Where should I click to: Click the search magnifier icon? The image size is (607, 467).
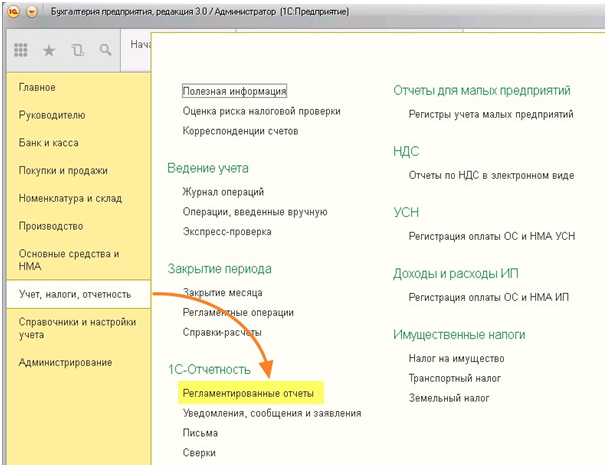pos(105,50)
